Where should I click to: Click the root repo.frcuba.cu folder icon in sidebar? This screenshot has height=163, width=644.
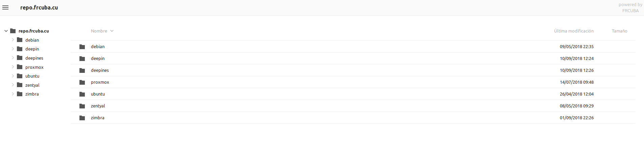tap(13, 31)
